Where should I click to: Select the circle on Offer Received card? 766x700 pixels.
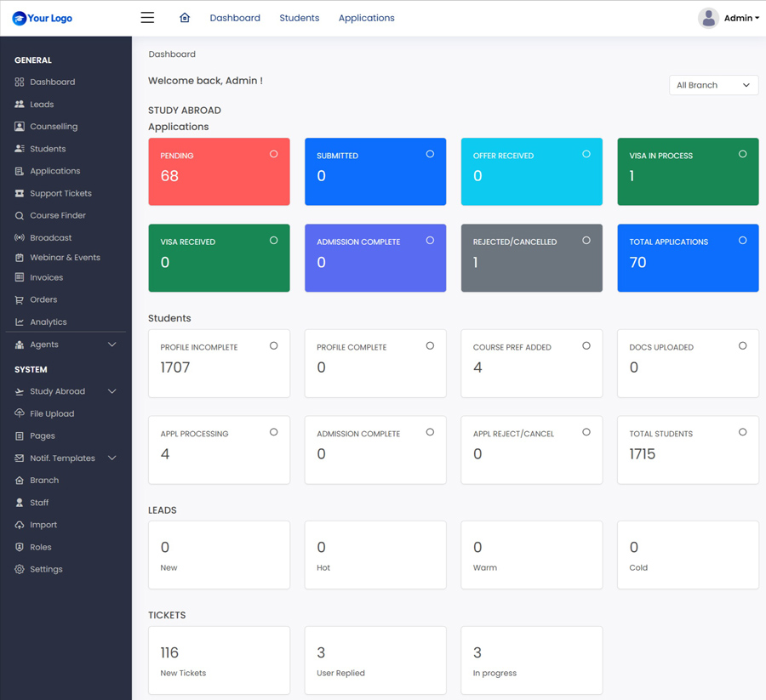pyautogui.click(x=586, y=154)
